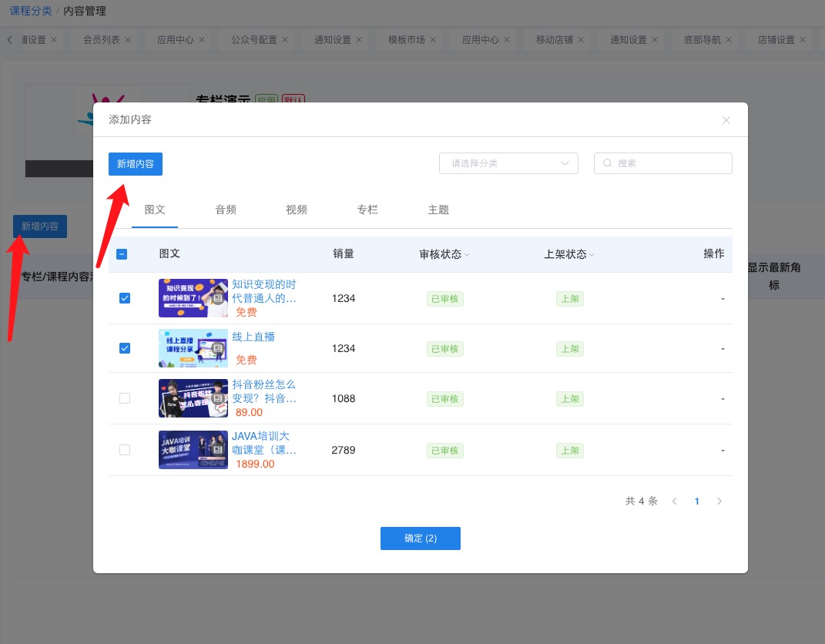Click 新增内容 button on the background page

40,226
